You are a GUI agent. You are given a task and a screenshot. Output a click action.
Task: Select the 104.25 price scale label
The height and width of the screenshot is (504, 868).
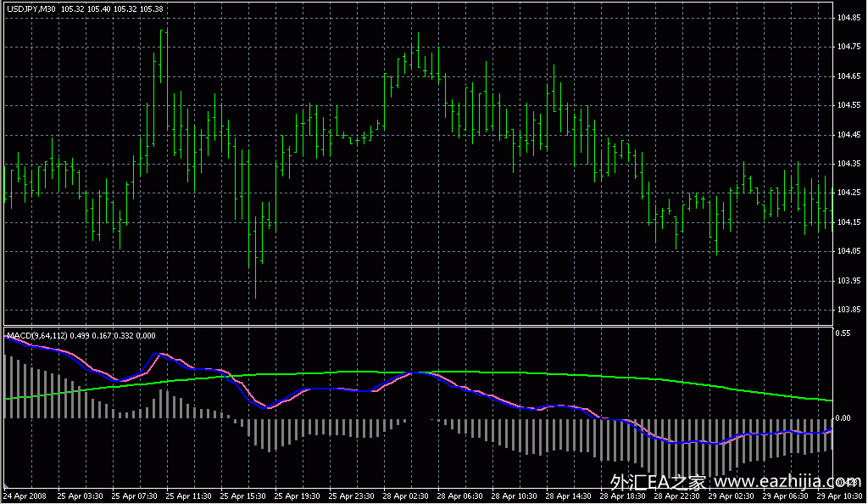(849, 193)
